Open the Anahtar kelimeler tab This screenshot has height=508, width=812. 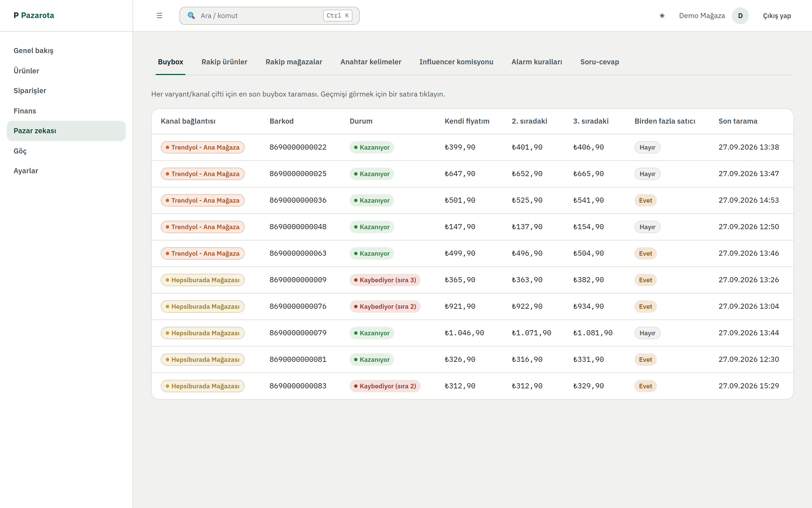coord(370,62)
